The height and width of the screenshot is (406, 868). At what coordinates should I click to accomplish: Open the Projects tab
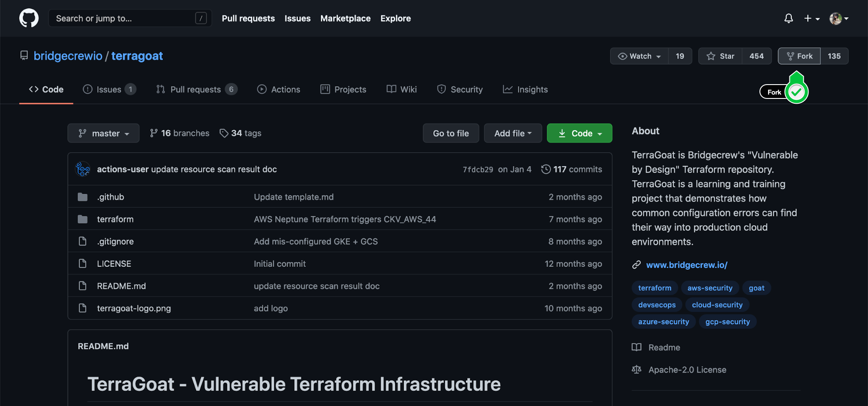pos(343,89)
